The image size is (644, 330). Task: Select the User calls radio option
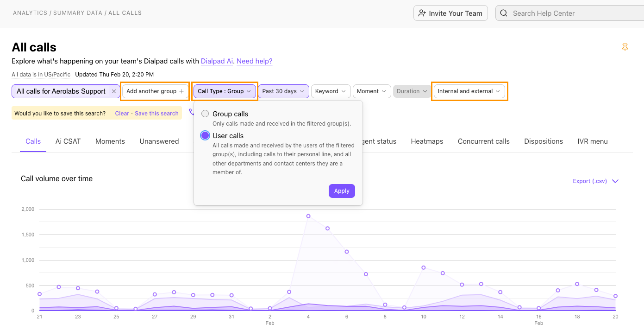tap(205, 135)
